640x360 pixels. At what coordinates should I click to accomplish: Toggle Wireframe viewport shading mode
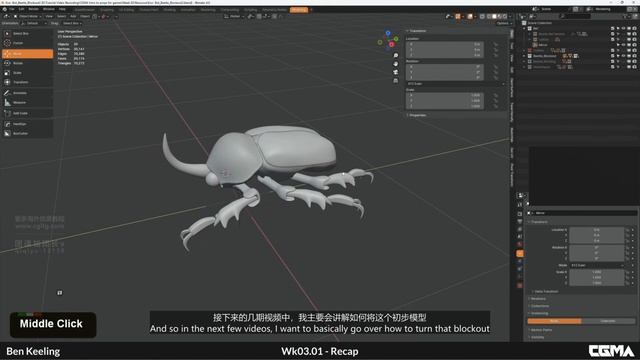pos(489,16)
